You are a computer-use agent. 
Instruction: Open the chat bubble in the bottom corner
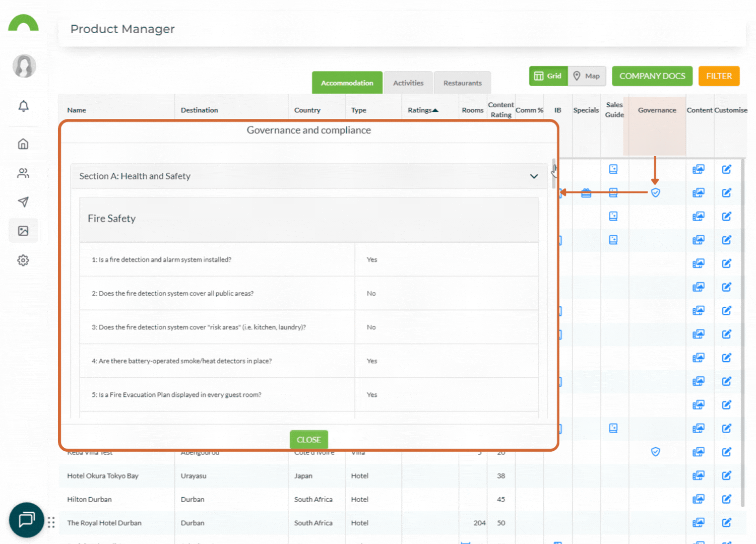pyautogui.click(x=26, y=520)
